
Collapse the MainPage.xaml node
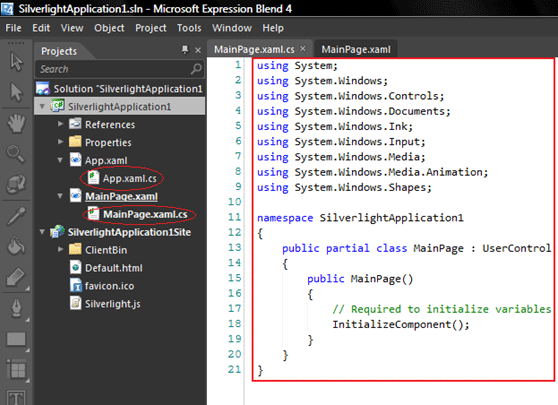click(60, 196)
